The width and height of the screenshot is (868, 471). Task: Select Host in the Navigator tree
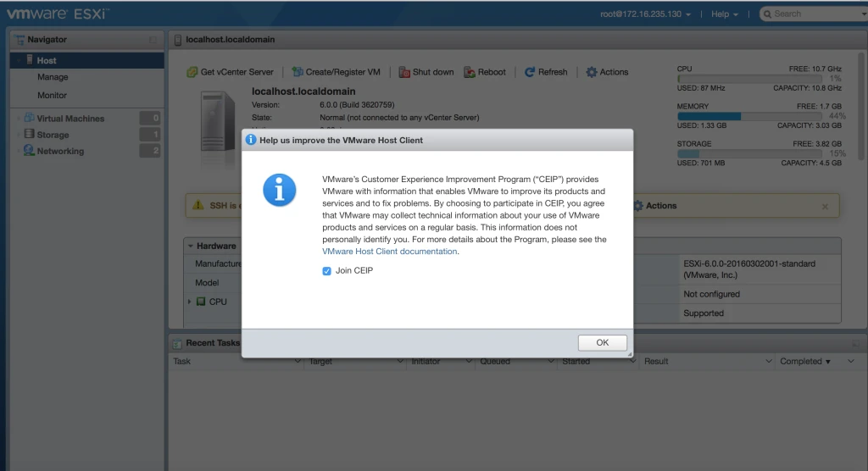pos(87,60)
